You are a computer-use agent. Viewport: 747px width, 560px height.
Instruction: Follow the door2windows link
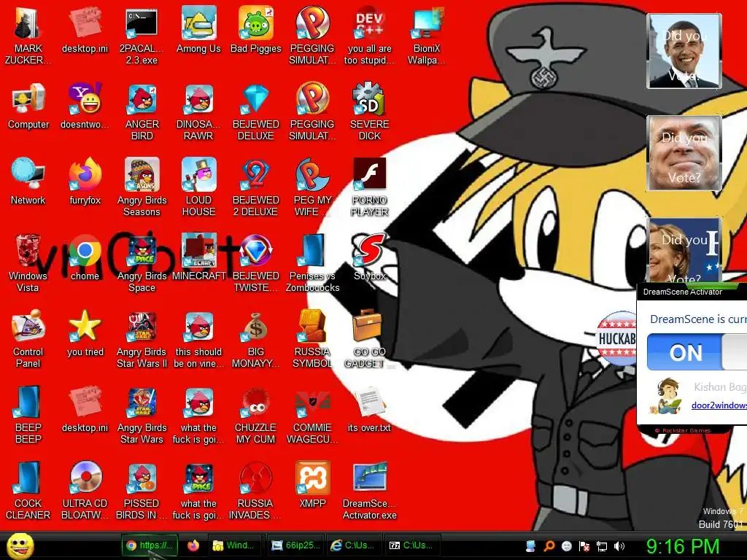(719, 405)
